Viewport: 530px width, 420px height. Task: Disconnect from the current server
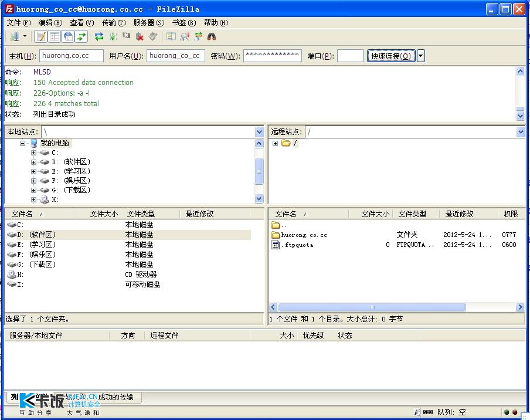pyautogui.click(x=140, y=36)
